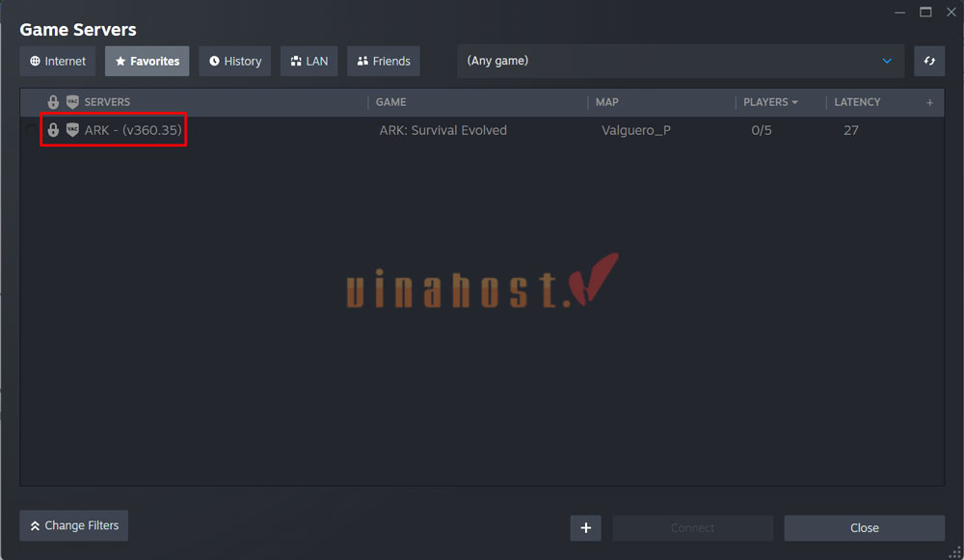
Task: Sort list by Map column header
Action: (x=607, y=102)
